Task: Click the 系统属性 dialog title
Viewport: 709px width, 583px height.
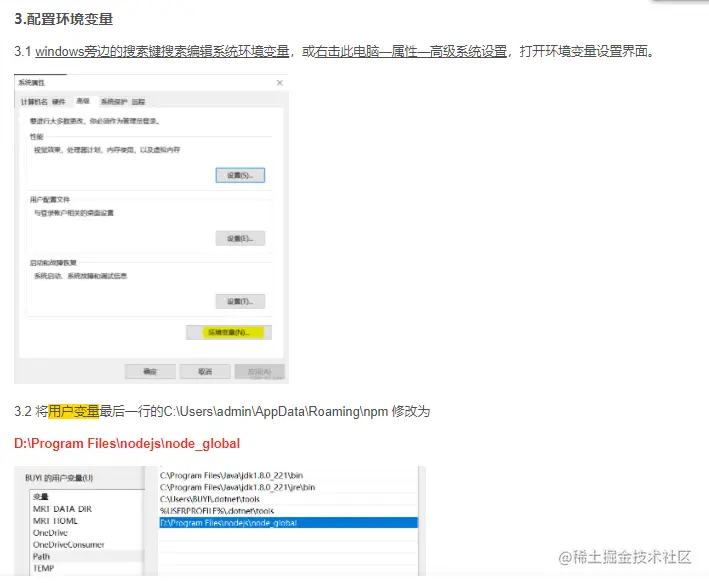Action: click(x=32, y=83)
